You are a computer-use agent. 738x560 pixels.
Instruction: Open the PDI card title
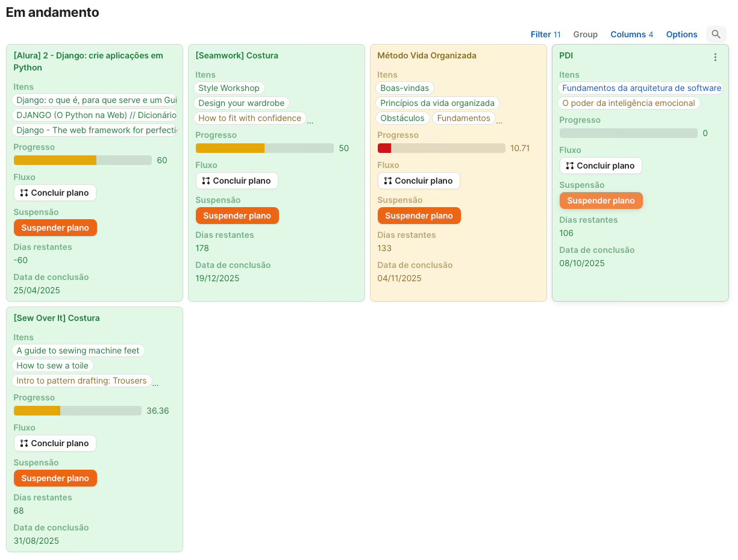(566, 55)
